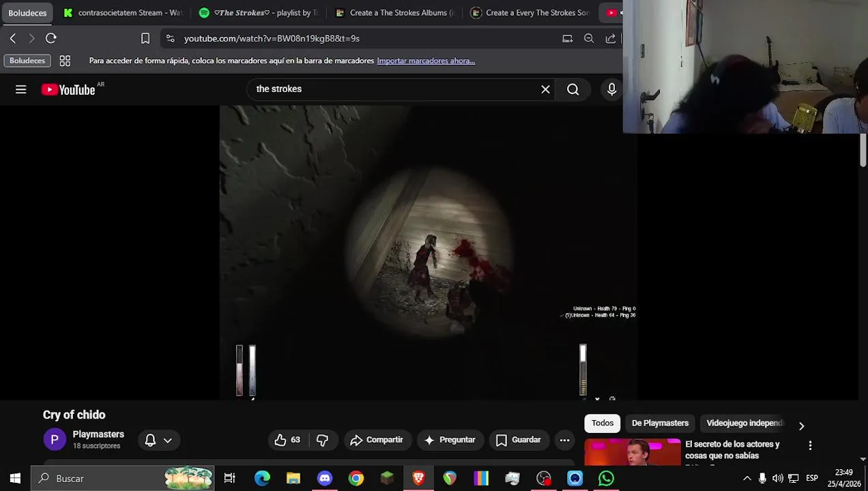868x491 pixels.
Task: Open El secreto de los actores title
Action: pos(732,449)
